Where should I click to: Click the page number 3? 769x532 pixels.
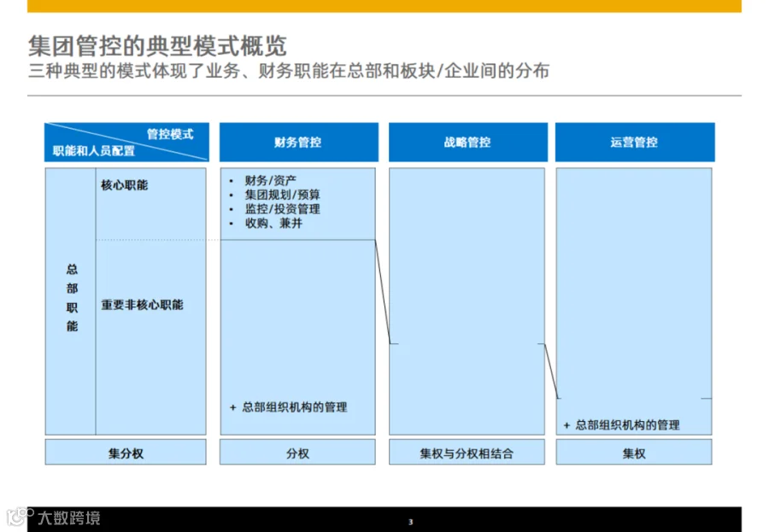(410, 522)
